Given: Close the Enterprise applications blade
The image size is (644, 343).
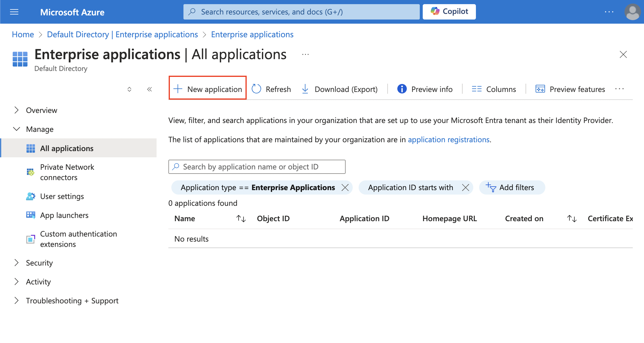Looking at the screenshot, I should (x=623, y=54).
